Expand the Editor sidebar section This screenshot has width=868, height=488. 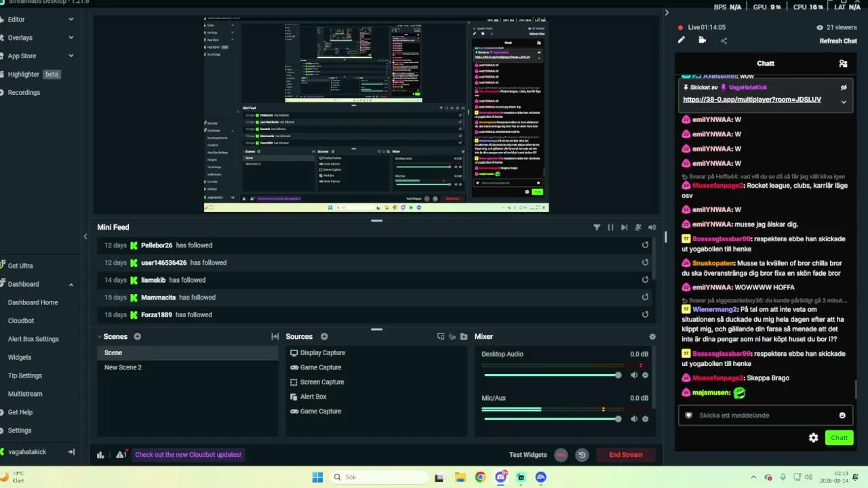pyautogui.click(x=71, y=20)
